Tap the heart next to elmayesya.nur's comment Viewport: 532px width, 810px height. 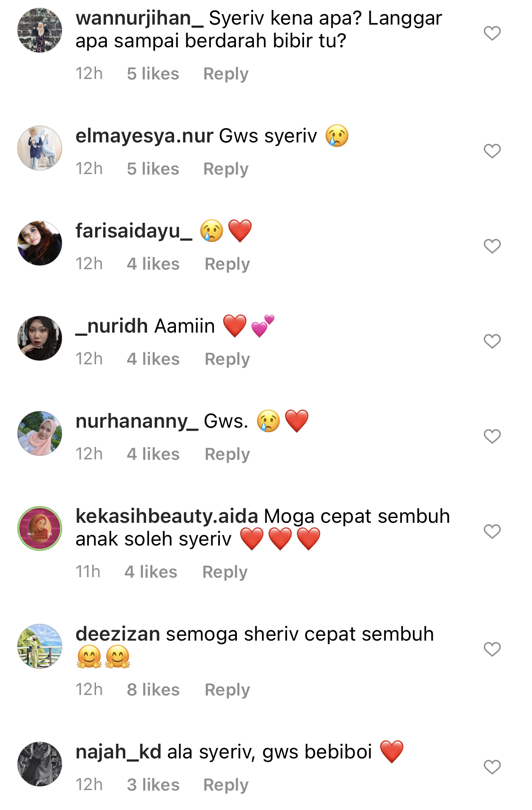tap(492, 151)
